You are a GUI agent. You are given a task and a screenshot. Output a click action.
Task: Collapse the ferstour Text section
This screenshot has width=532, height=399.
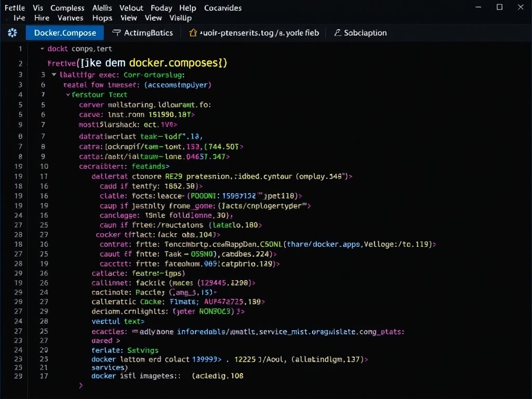click(68, 95)
